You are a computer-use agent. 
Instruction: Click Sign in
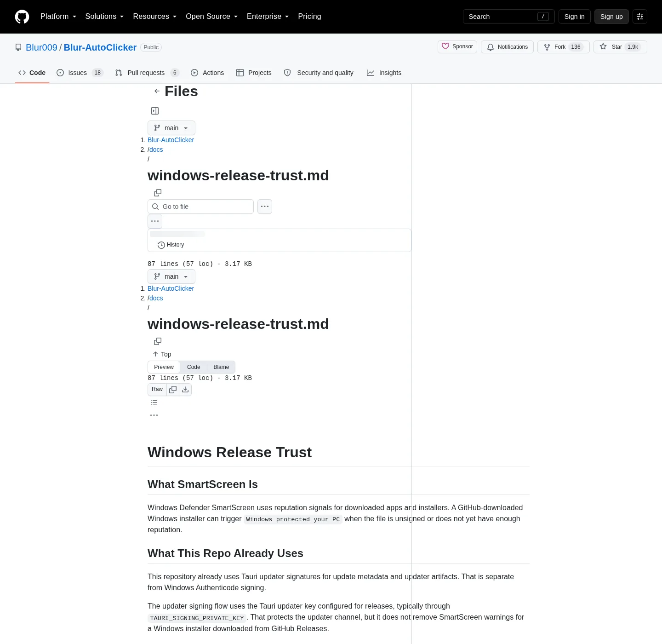point(575,17)
